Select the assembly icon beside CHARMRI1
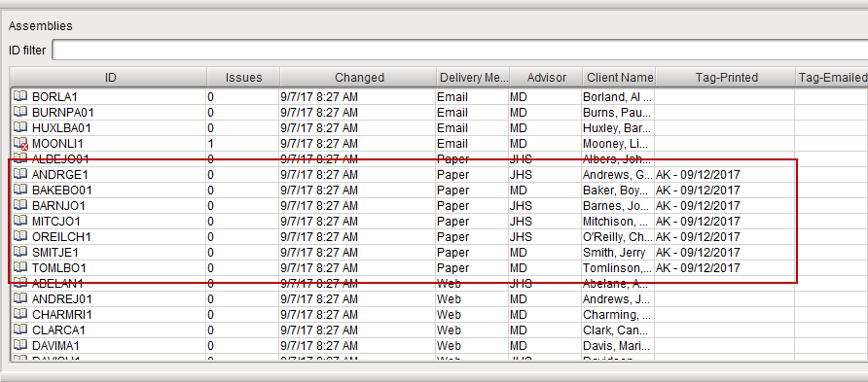The width and height of the screenshot is (868, 382). tap(20, 315)
